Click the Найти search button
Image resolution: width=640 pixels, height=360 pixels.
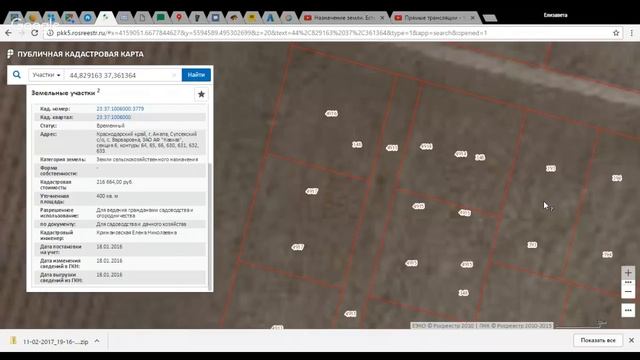click(196, 75)
